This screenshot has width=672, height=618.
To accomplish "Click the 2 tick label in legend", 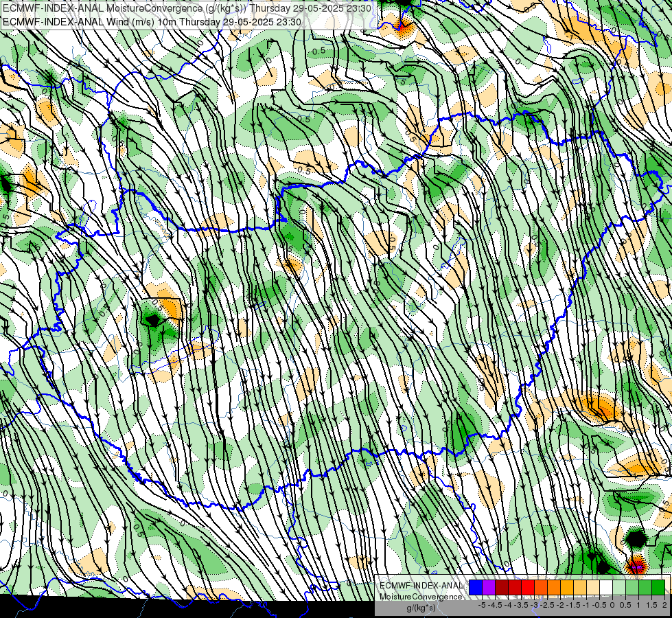I will point(664,605).
